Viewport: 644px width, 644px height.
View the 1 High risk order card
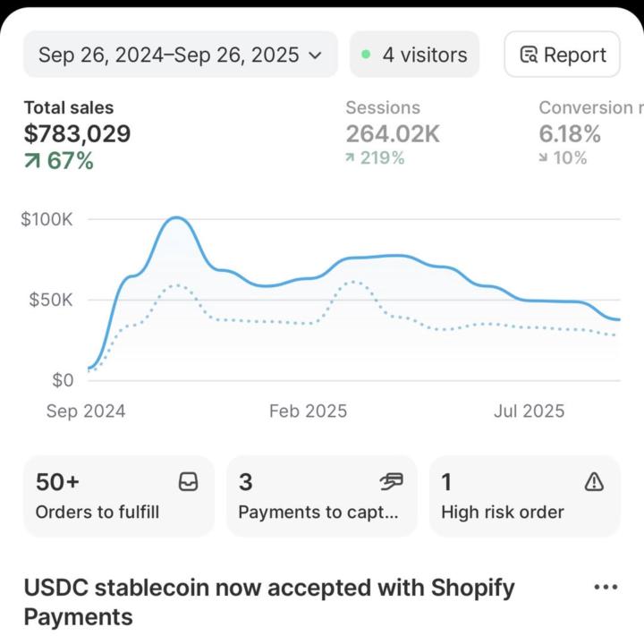click(x=524, y=496)
